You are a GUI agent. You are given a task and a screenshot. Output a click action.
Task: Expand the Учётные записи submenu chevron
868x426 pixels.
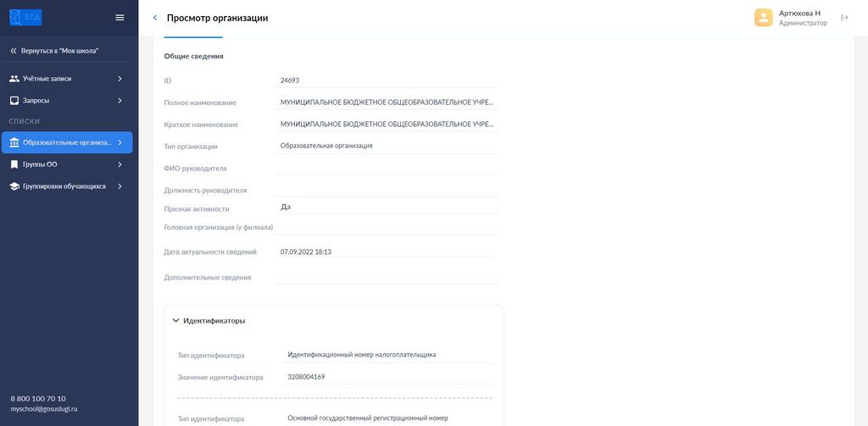tap(120, 79)
